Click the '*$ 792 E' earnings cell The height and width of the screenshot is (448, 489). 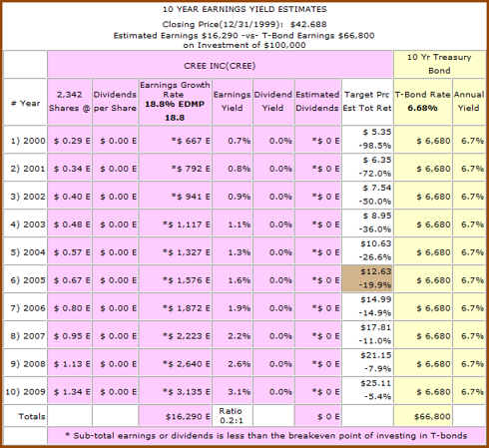pyautogui.click(x=175, y=168)
